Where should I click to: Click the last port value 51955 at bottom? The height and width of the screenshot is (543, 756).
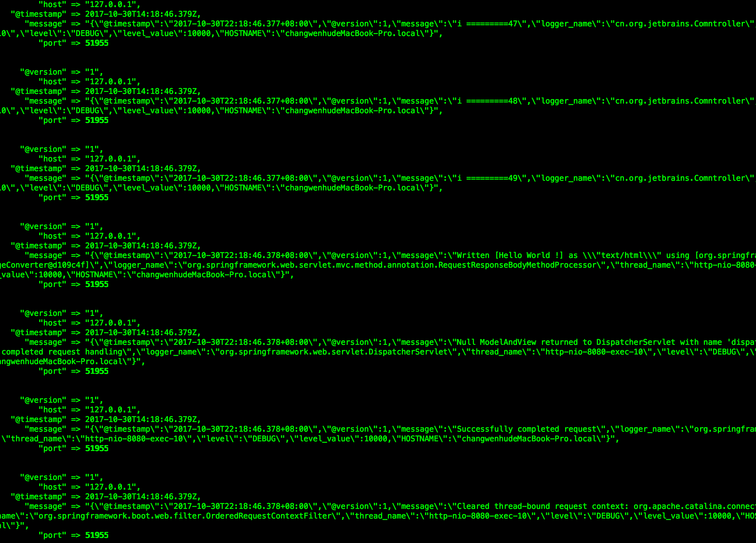97,535
